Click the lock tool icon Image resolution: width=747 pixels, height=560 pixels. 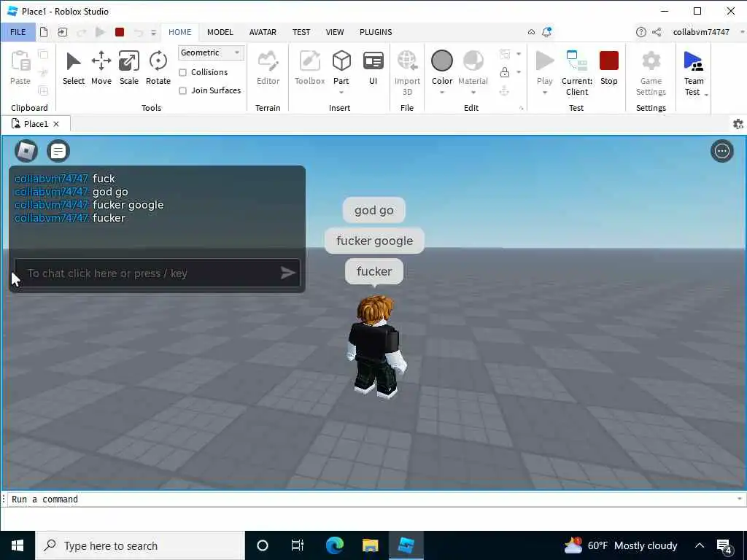(x=505, y=72)
